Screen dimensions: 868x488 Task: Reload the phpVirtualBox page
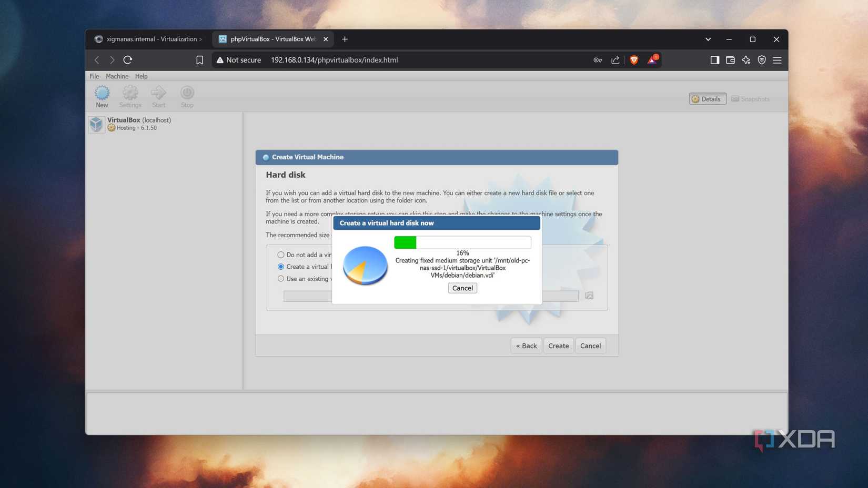point(127,60)
